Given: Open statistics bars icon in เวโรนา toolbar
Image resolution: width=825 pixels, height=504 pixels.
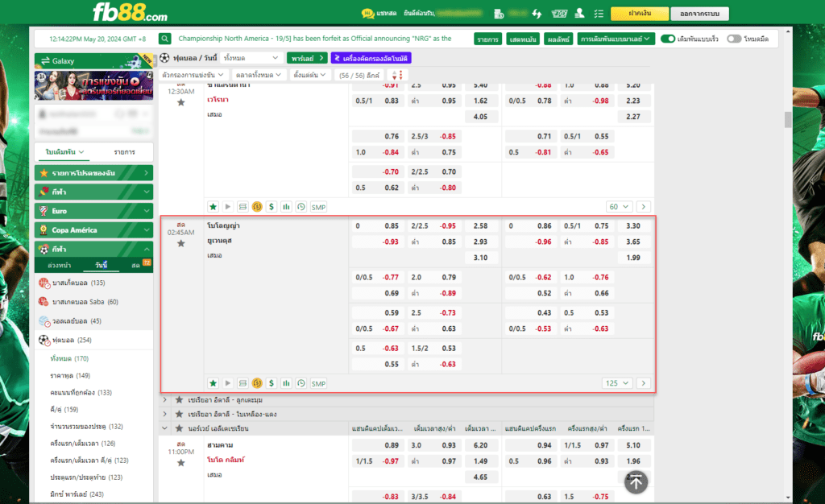Looking at the screenshot, I should [x=286, y=207].
